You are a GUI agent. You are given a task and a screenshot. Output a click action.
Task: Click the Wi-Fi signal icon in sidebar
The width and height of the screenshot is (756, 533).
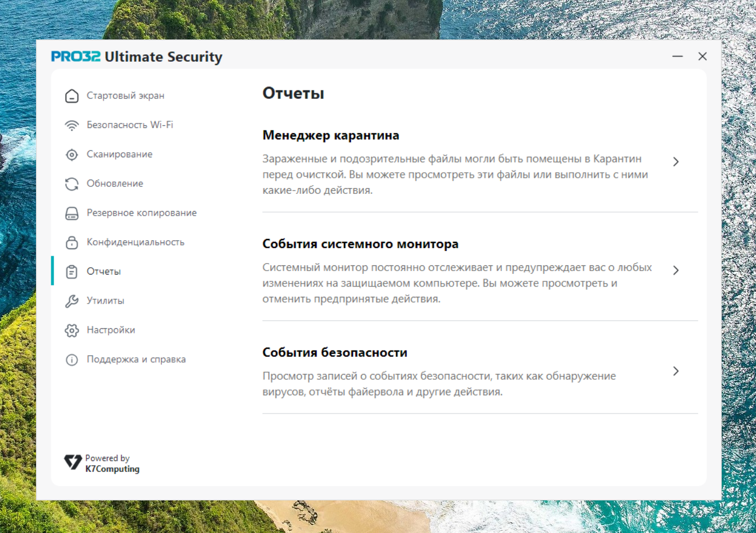[x=71, y=125]
